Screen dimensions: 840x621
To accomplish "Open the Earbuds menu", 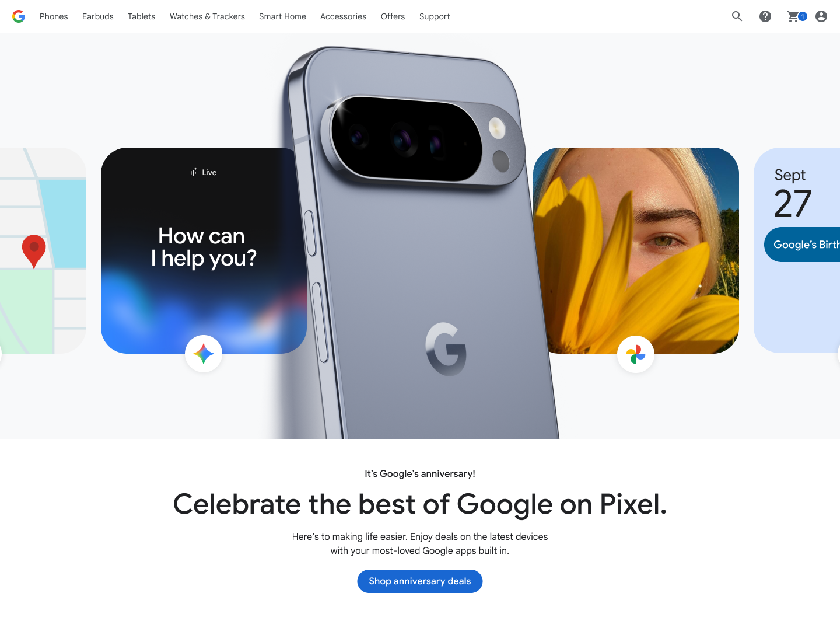I will pos(98,16).
